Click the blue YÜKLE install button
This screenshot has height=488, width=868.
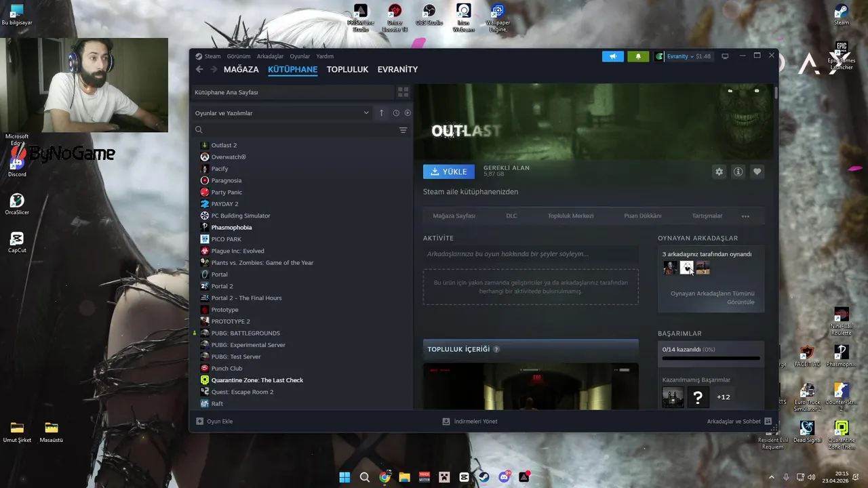(449, 171)
